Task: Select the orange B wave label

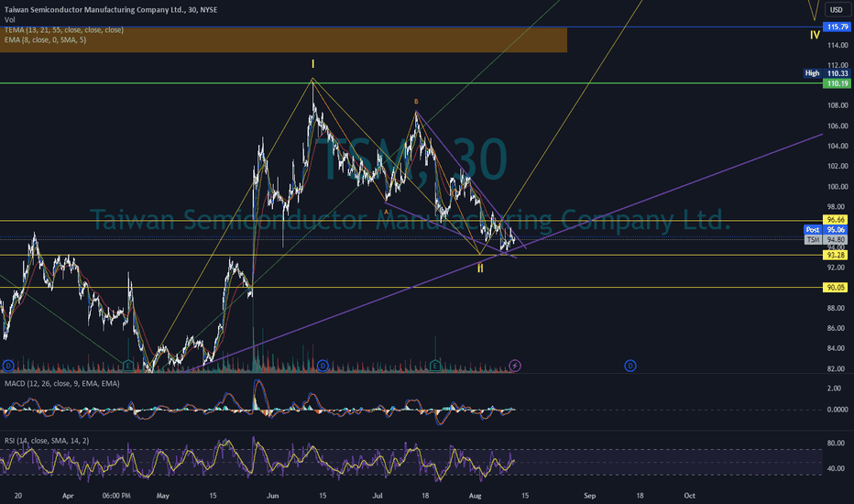Action: tap(416, 102)
